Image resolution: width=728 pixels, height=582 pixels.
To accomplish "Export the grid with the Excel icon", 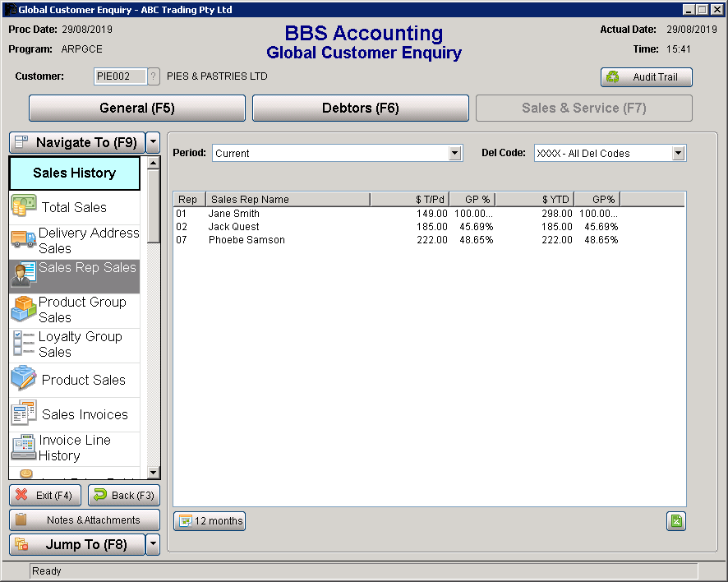I will click(675, 521).
